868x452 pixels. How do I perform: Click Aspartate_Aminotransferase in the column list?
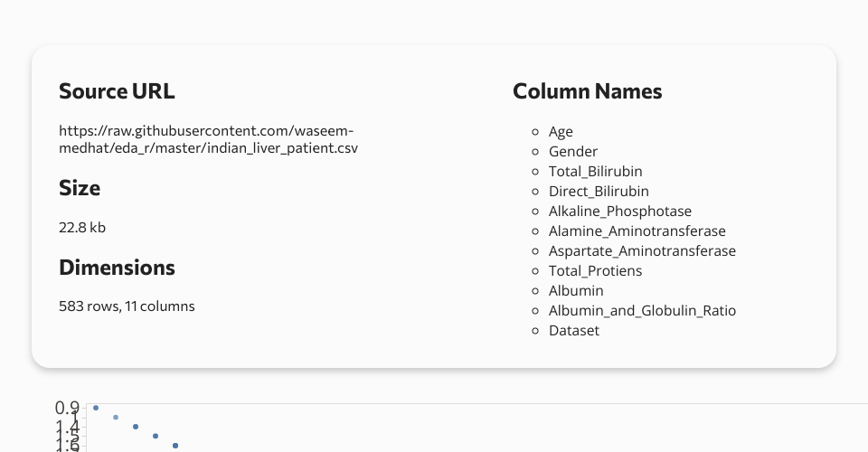tap(642, 251)
